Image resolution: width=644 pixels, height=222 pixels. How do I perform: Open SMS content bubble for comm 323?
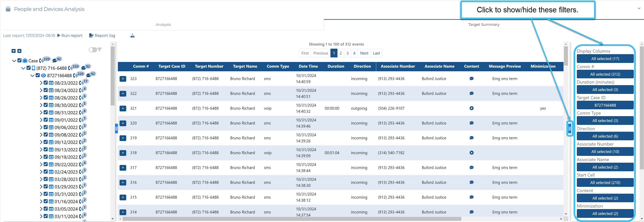[471, 78]
